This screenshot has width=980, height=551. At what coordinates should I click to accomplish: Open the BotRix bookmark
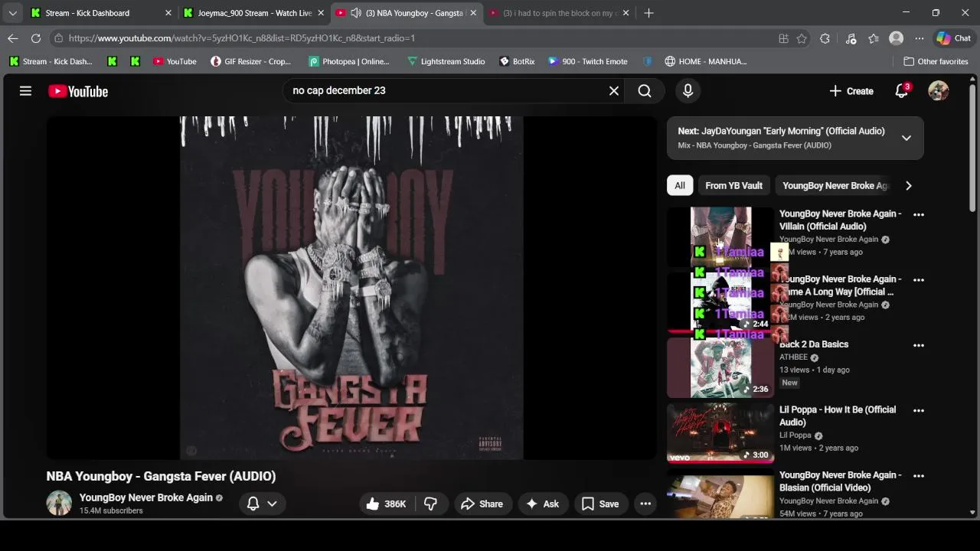(x=518, y=61)
